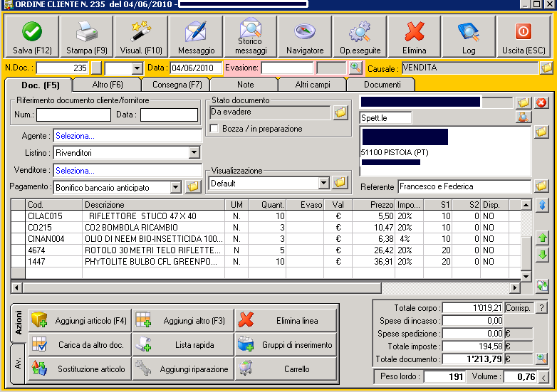
Task: Open the Documenti tab
Action: 382,85
